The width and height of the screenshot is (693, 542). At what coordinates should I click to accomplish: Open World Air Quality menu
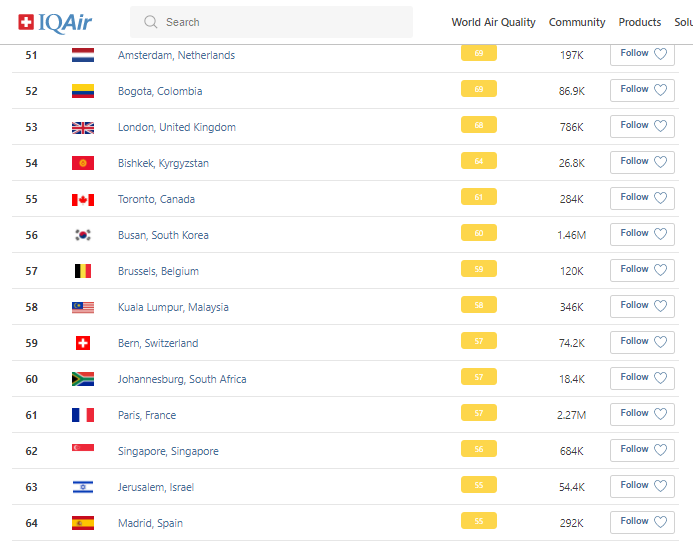(493, 22)
